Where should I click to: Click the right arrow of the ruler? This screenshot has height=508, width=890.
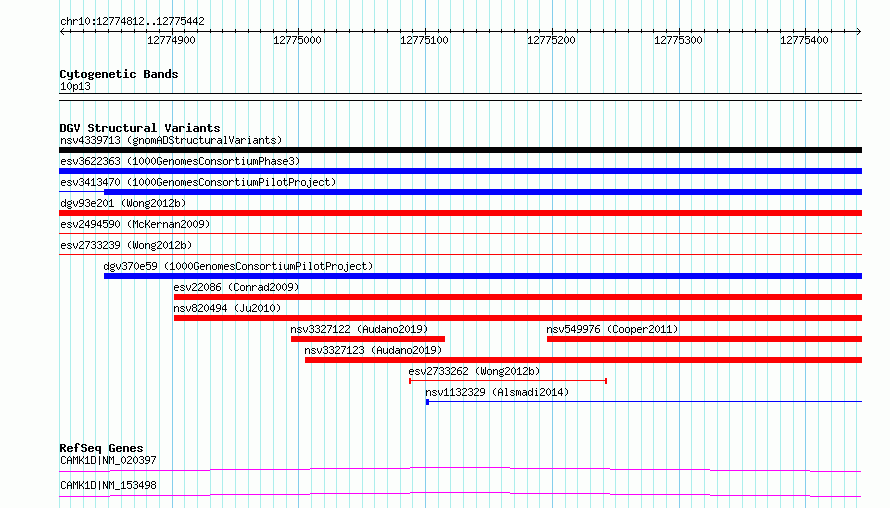[859, 31]
